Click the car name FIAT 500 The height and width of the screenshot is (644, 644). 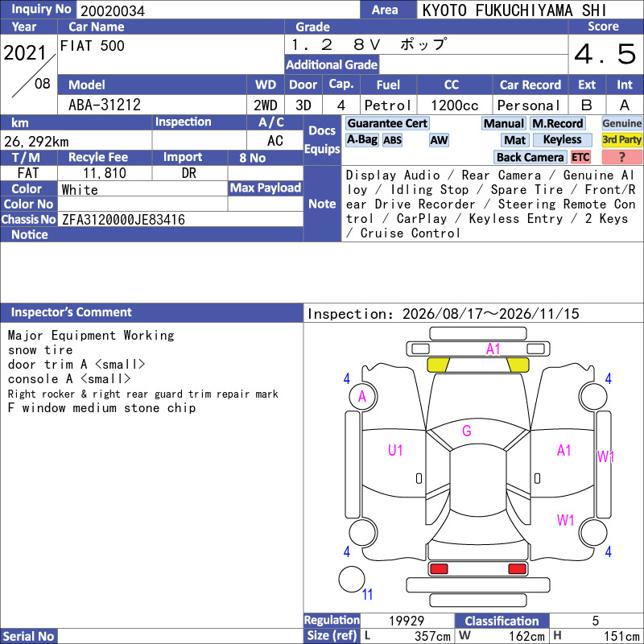pos(92,46)
